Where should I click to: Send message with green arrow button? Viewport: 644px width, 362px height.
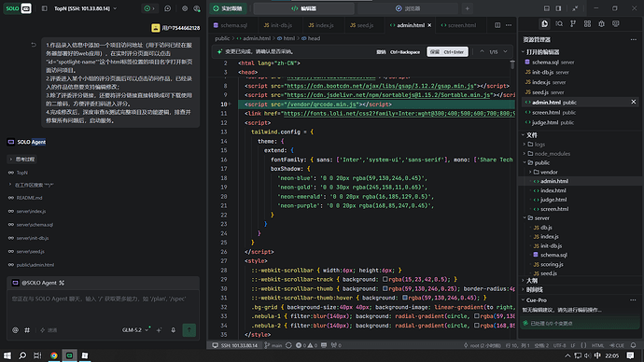[x=189, y=330]
